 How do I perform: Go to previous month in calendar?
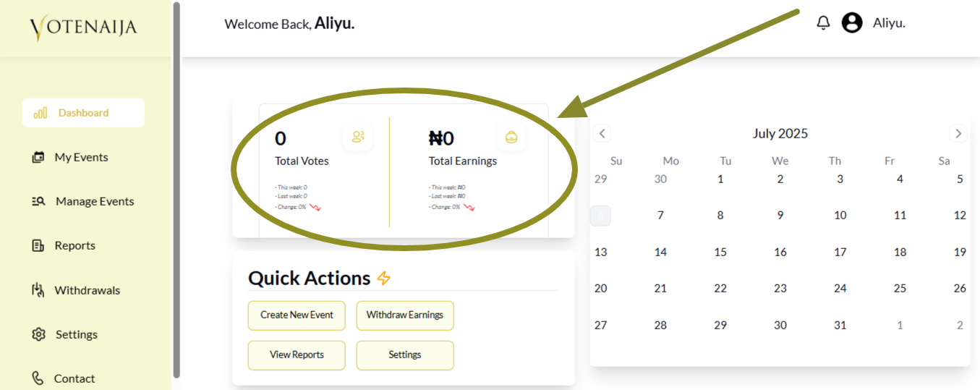click(602, 133)
